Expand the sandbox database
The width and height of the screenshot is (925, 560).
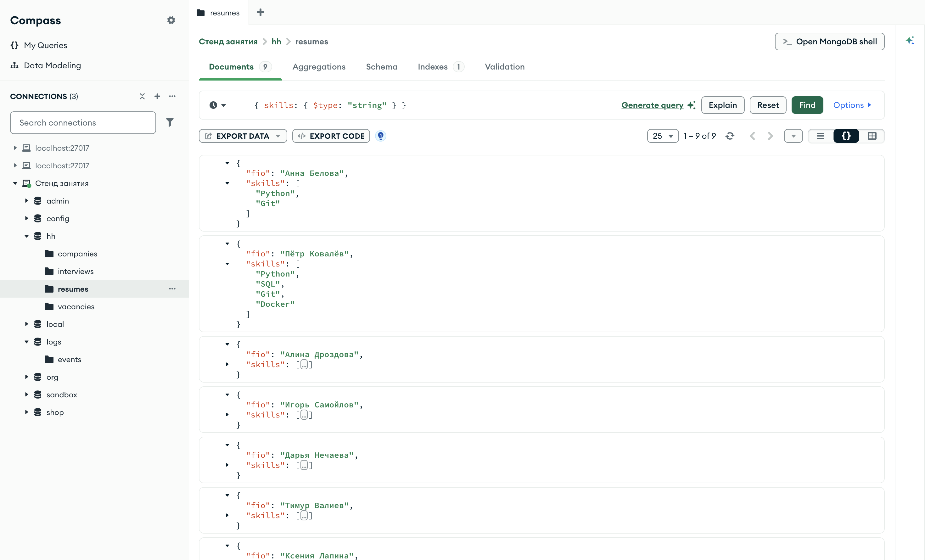click(27, 395)
